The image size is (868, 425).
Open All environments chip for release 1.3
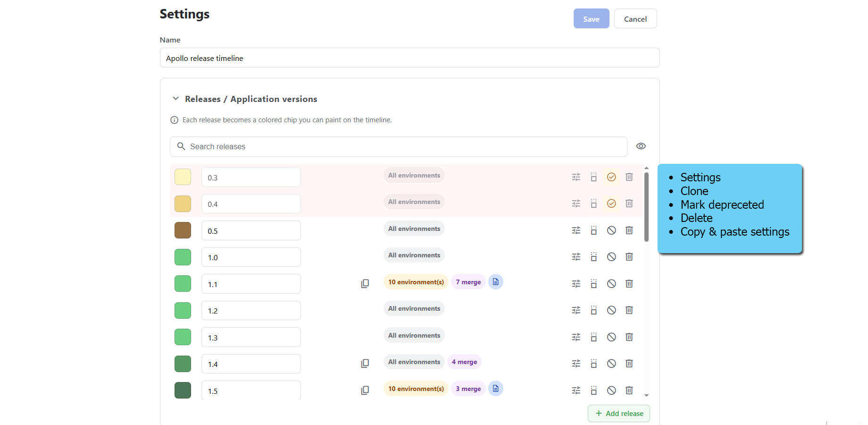[414, 335]
